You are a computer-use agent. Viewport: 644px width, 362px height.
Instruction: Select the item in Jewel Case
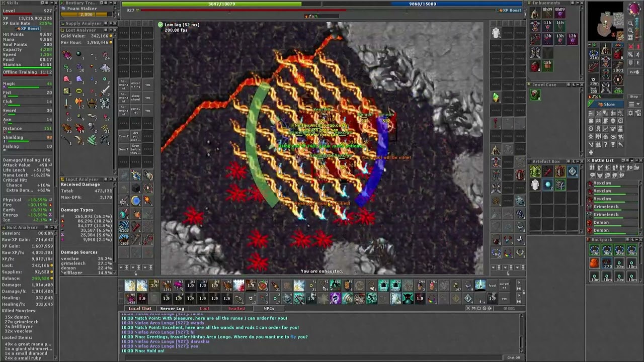click(535, 95)
